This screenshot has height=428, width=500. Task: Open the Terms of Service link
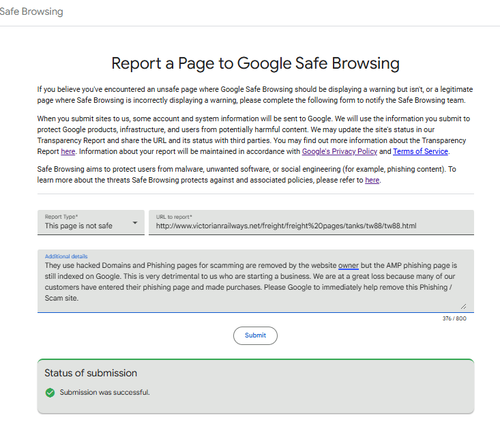point(420,151)
